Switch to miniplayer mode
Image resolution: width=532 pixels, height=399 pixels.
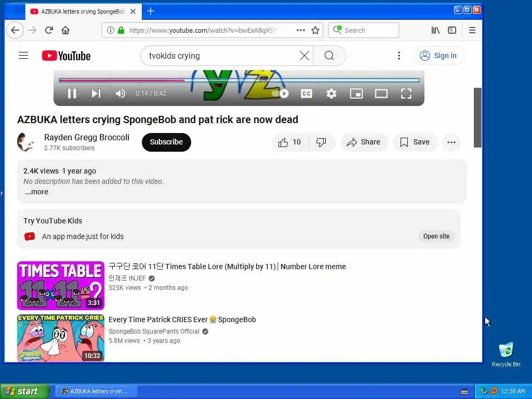click(356, 94)
